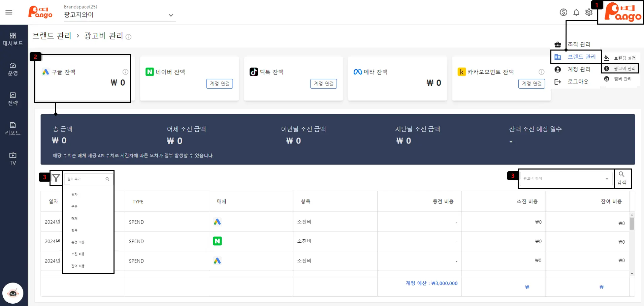Choose 로그아웃 from the menu
This screenshot has width=644, height=306.
pos(578,82)
